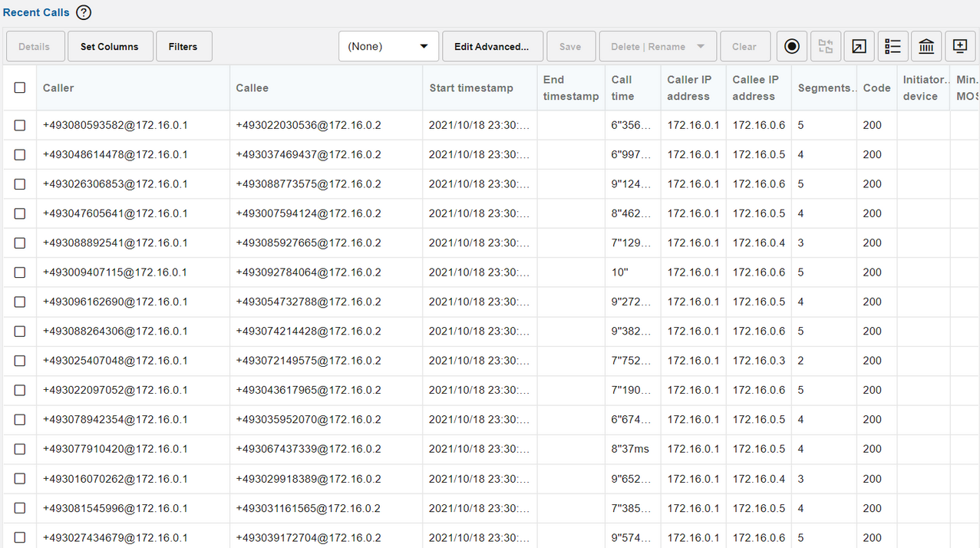Click the bank building toolbar icon
Viewport: 980px width, 548px height.
(926, 46)
